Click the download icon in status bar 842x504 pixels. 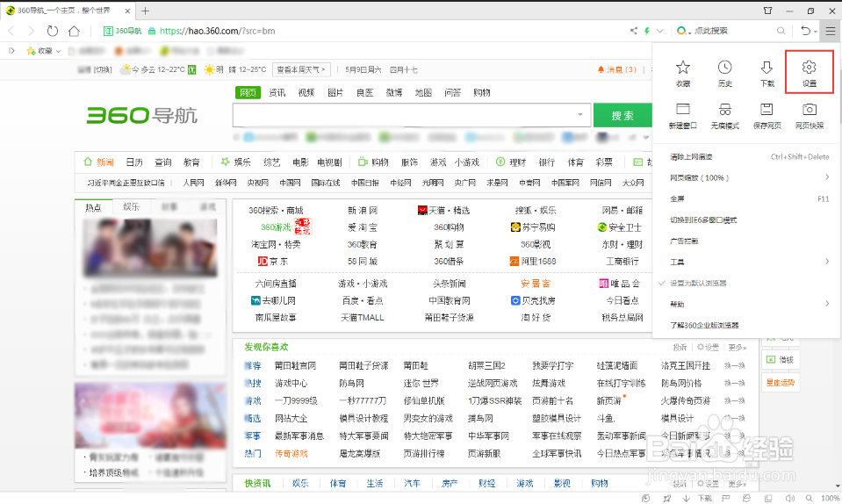tap(687, 498)
